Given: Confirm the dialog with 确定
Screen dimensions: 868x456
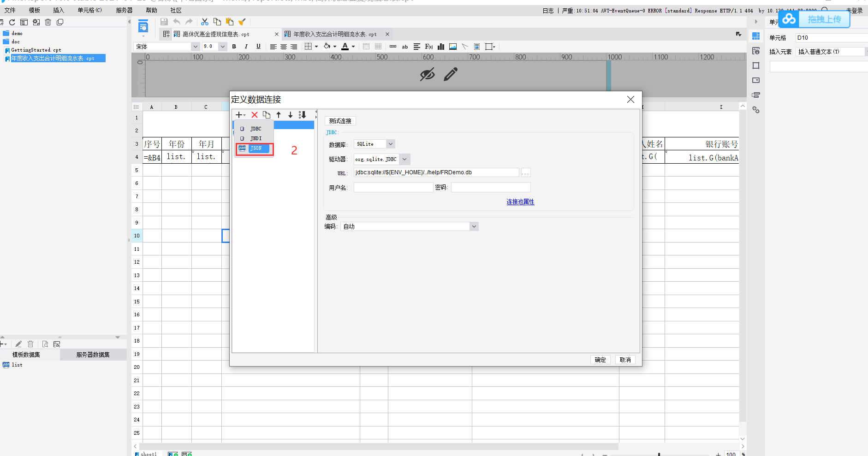Looking at the screenshot, I should 600,360.
